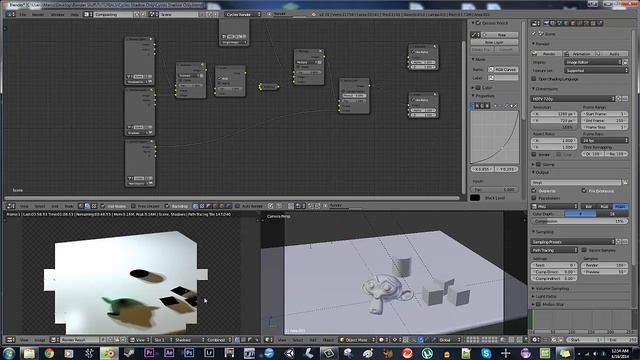Click the Audio button in Render panel
Viewport: 640px width, 360px height.
[x=612, y=54]
